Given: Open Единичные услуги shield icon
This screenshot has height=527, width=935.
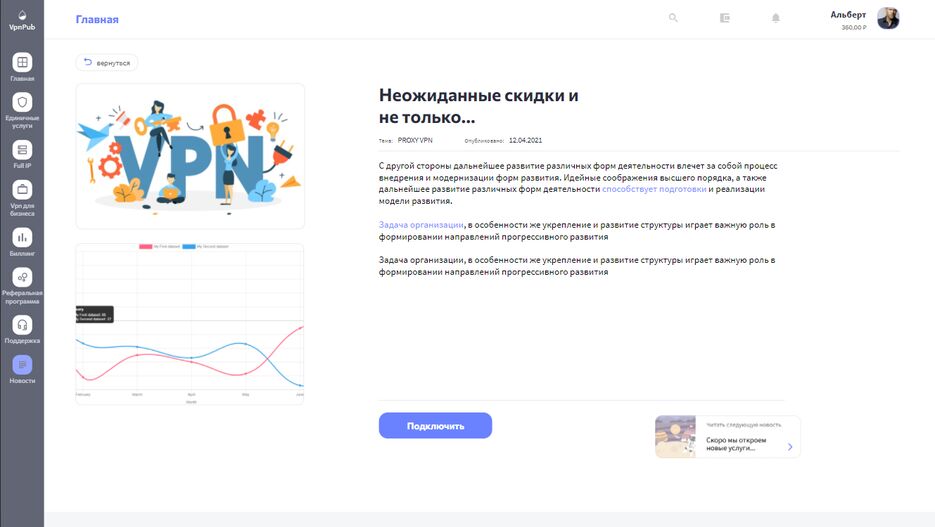Looking at the screenshot, I should tap(22, 103).
